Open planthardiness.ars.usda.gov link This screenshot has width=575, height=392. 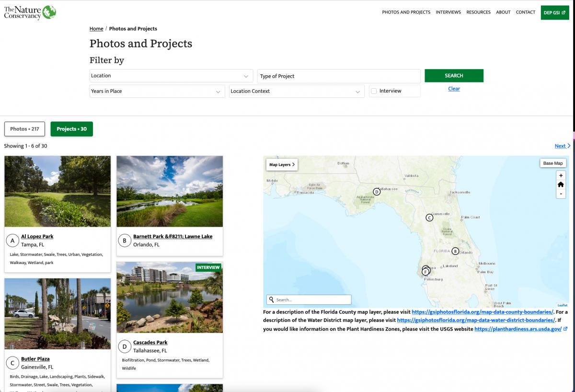[x=518, y=329]
